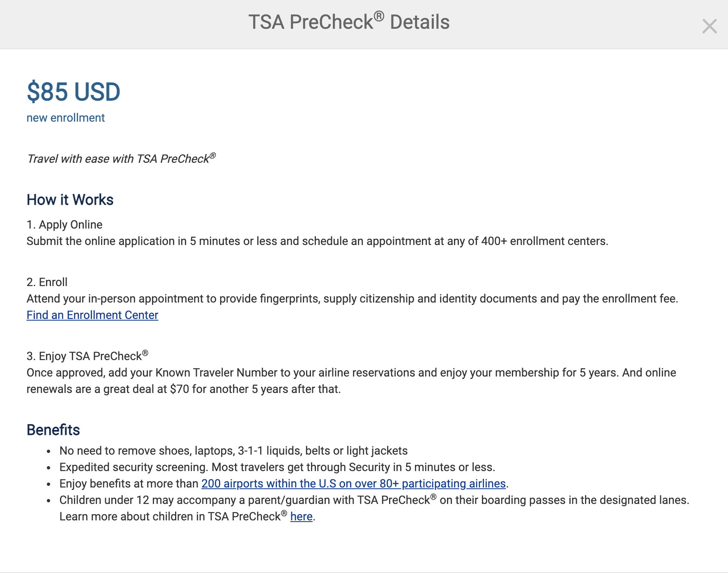
Task: Click the 'Travel with ease' tagline
Action: coord(121,159)
